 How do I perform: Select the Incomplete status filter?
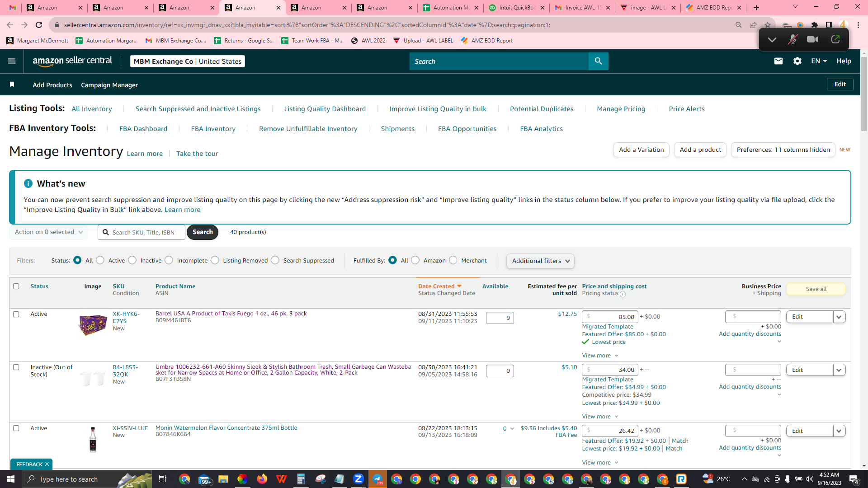(x=169, y=260)
